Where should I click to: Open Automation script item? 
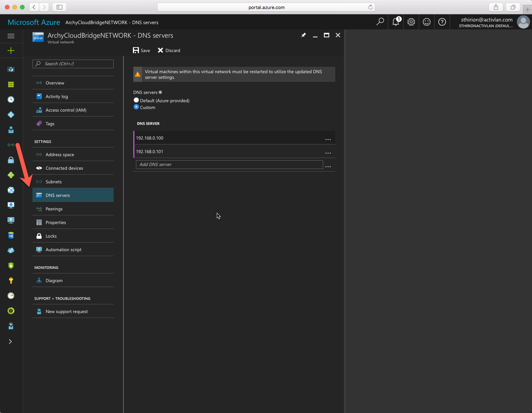pyautogui.click(x=73, y=250)
